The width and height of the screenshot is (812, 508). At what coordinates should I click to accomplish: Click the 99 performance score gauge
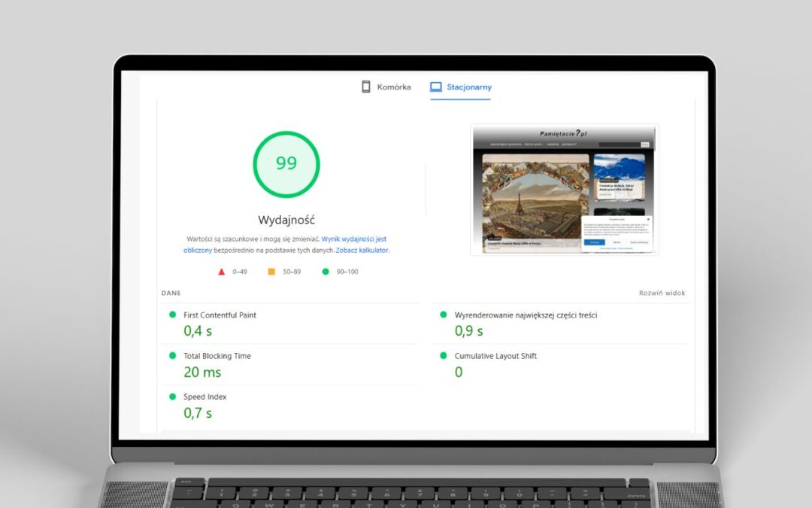point(286,163)
